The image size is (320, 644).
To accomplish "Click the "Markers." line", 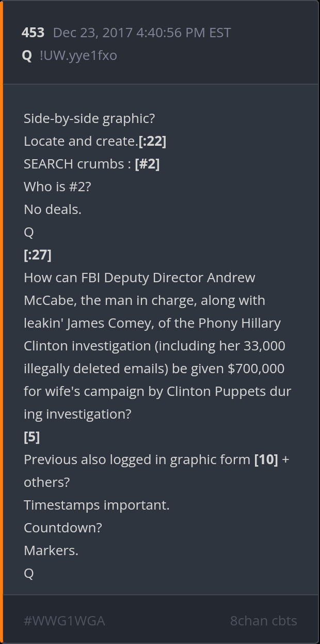I will (x=51, y=550).
